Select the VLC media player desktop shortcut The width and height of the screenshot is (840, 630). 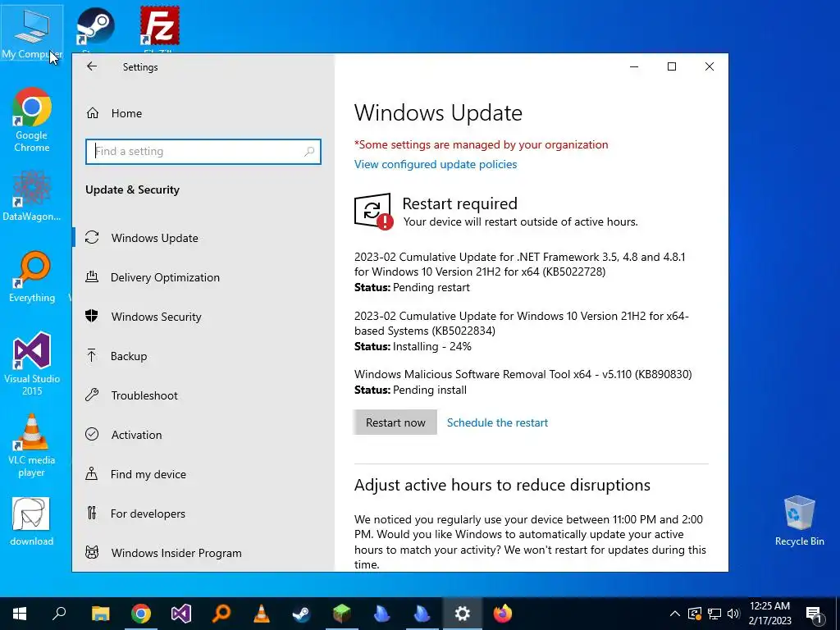[32, 445]
